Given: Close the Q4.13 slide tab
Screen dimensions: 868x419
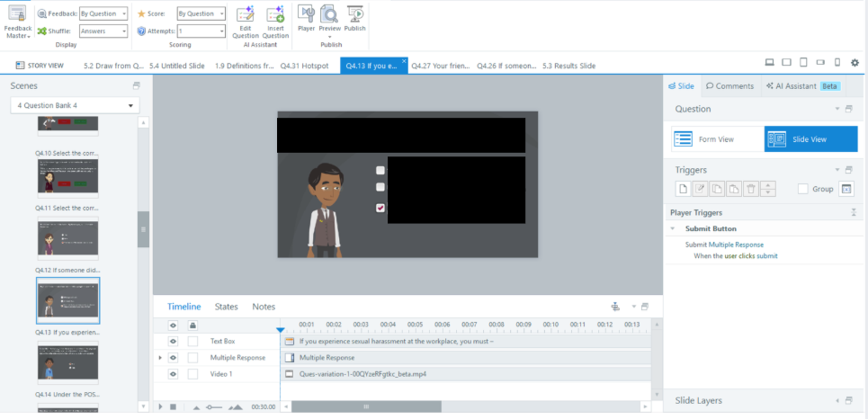Looking at the screenshot, I should click(404, 61).
